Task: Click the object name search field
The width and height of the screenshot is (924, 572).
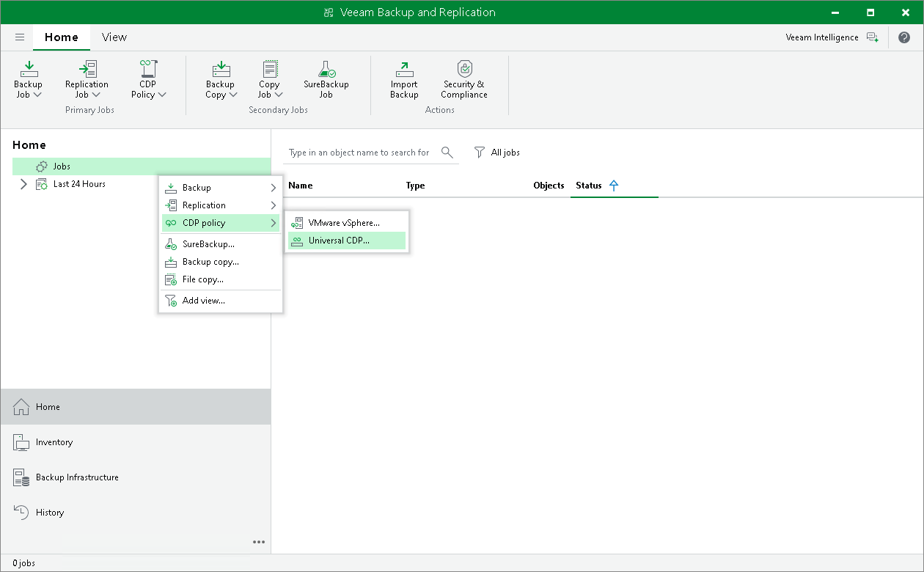Action: pos(359,153)
